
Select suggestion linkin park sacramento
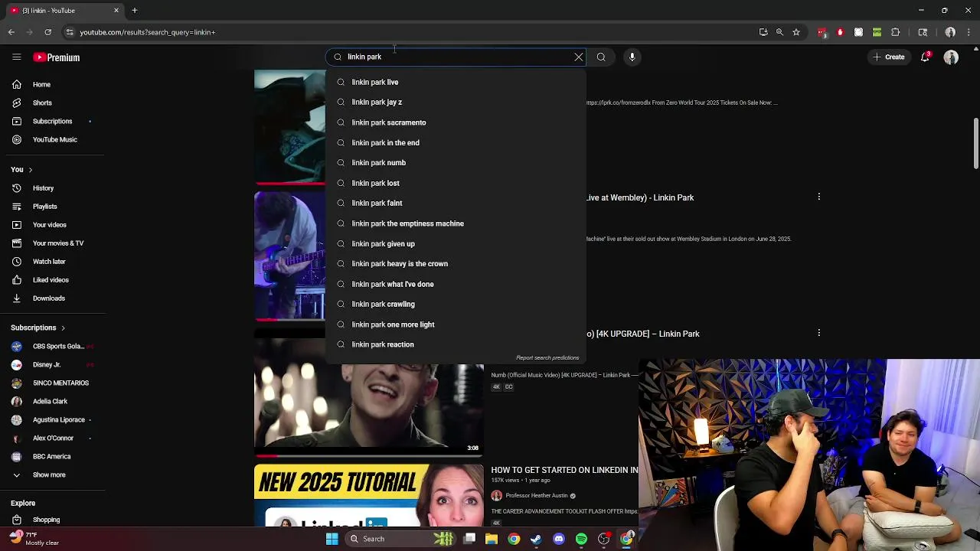pos(456,122)
